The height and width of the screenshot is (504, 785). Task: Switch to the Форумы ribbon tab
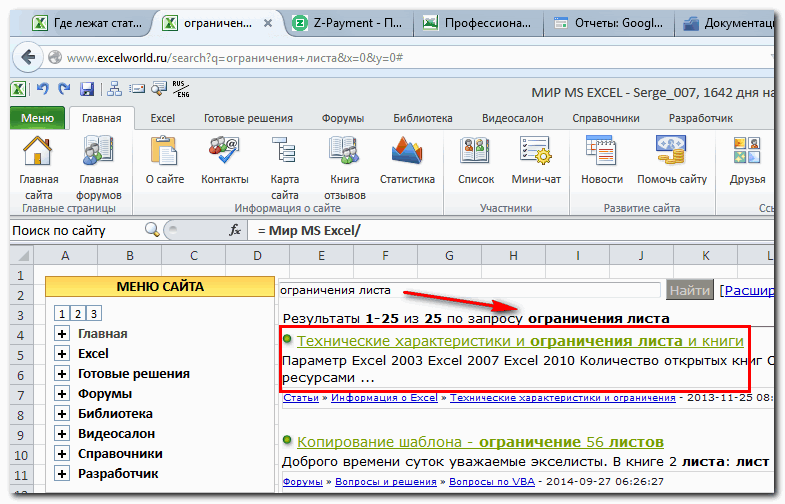pos(343,119)
